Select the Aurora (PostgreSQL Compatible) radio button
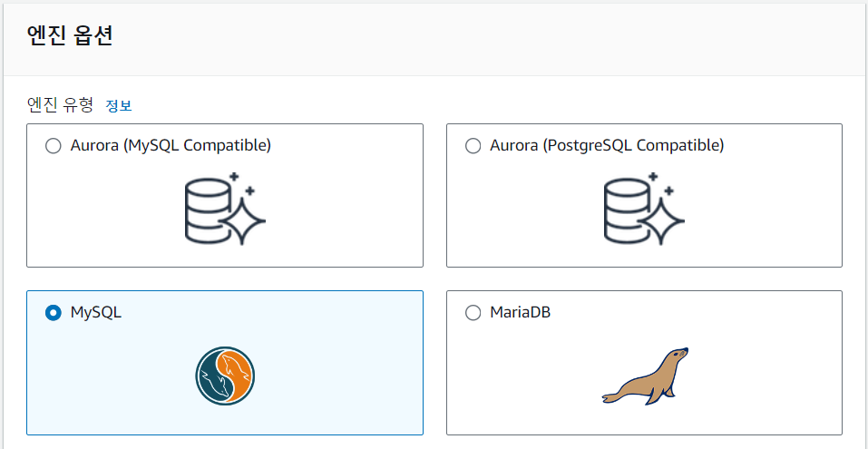The height and width of the screenshot is (449, 868). pos(473,146)
